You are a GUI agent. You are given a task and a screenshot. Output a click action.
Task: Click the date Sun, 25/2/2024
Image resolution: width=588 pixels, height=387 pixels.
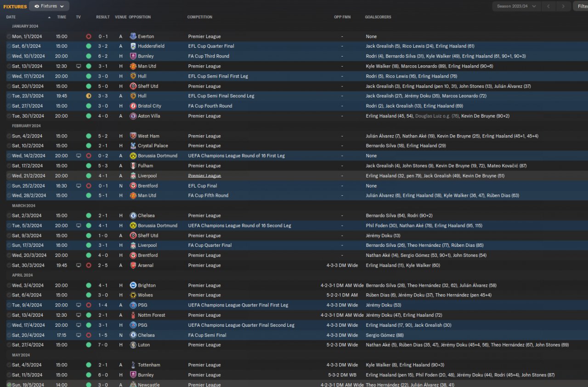28,186
